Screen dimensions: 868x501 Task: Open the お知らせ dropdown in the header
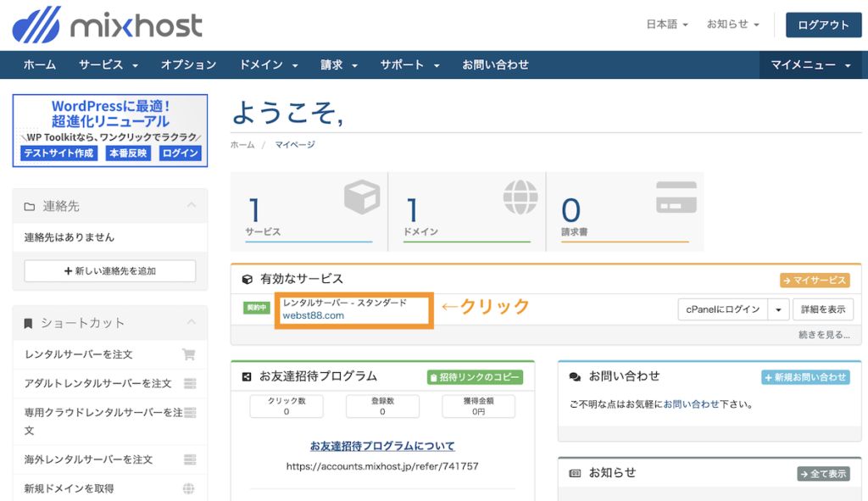tap(732, 25)
